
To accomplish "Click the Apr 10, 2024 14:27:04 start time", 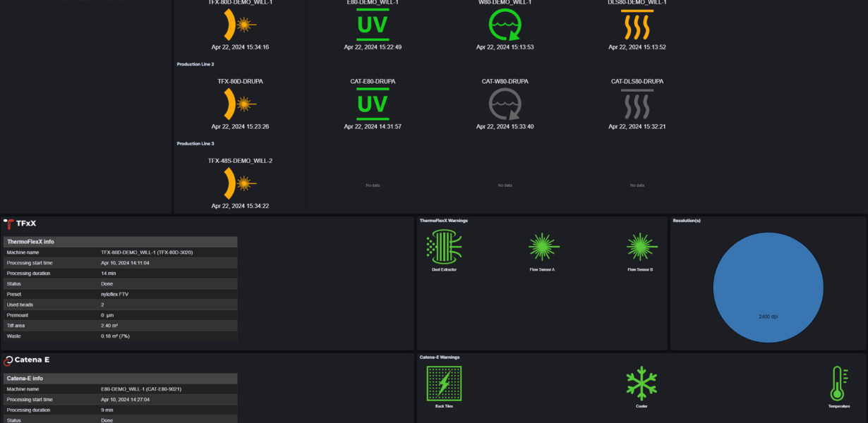I will 125,399.
